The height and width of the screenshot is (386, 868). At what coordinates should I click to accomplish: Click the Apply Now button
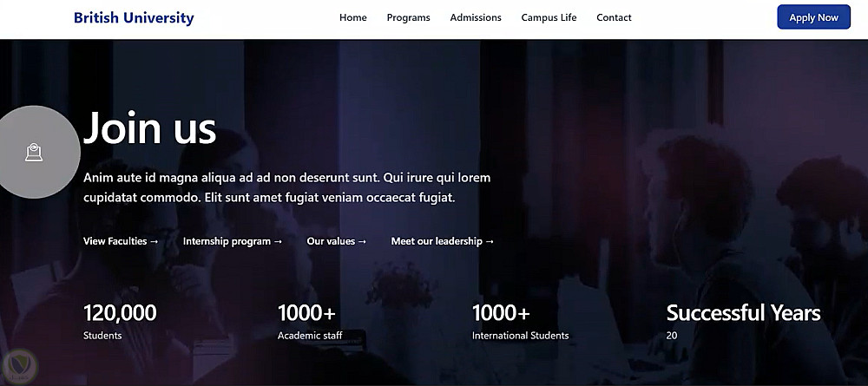click(x=813, y=17)
